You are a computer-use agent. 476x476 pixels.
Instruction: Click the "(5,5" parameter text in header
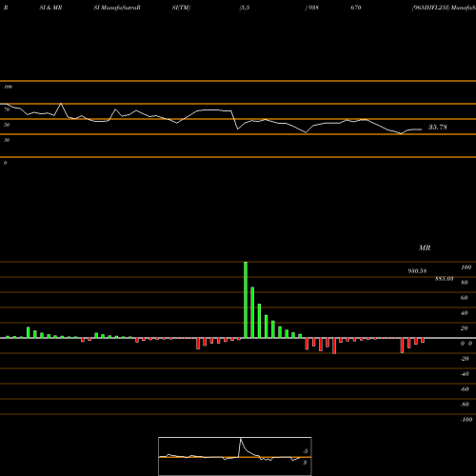(245, 8)
